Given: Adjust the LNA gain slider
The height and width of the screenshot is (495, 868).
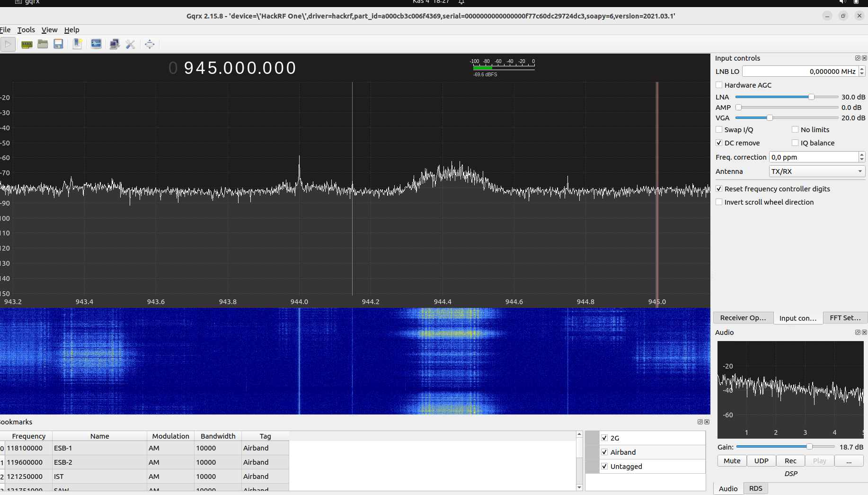Looking at the screenshot, I should [811, 97].
